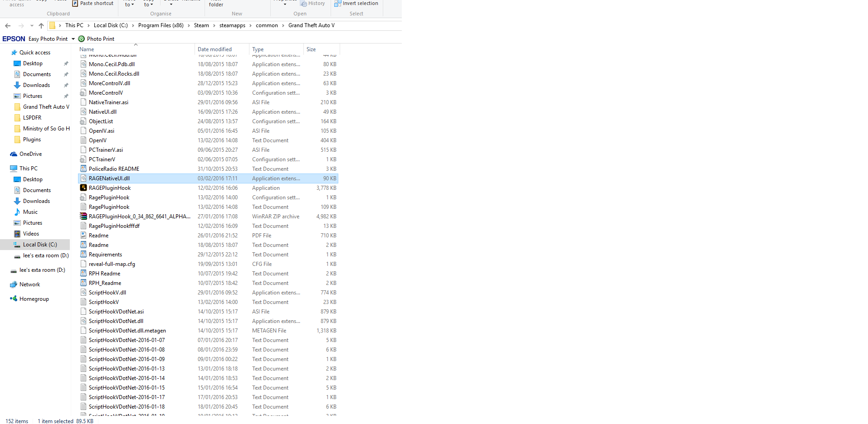Click the reveal-full-map.cfg file icon
Image resolution: width=868 pixels, height=424 pixels.
(x=83, y=264)
